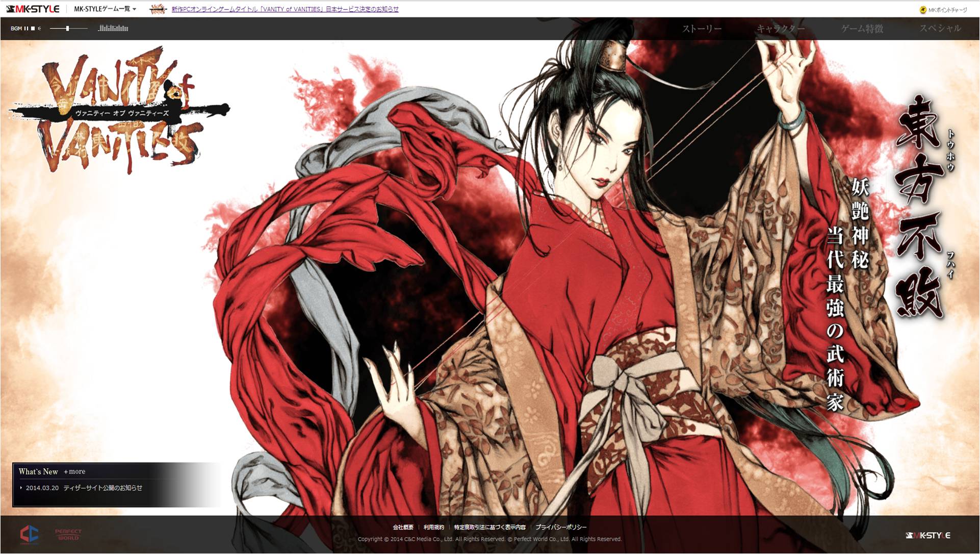Click the MK-STYLE logo top left

[x=33, y=9]
